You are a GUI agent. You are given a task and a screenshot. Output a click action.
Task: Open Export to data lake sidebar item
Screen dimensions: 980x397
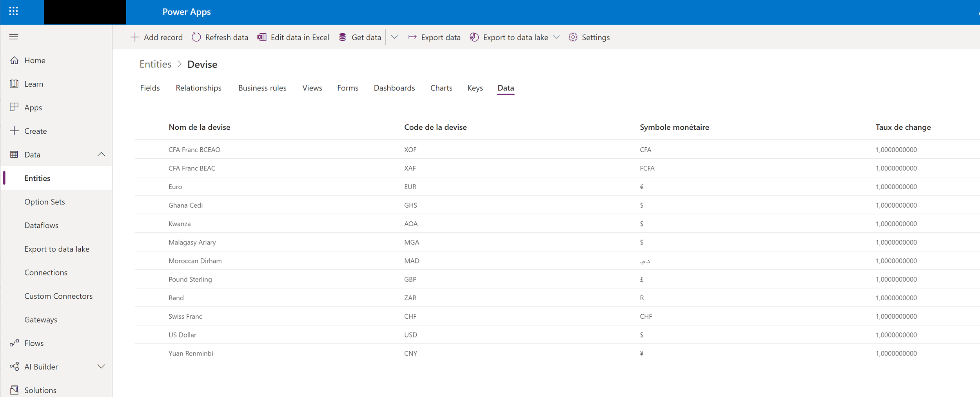tap(56, 249)
